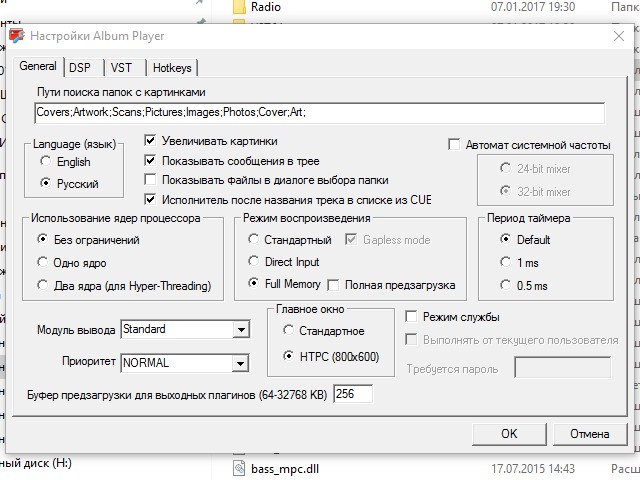
Task: Click the preload buffer size field
Action: [353, 394]
